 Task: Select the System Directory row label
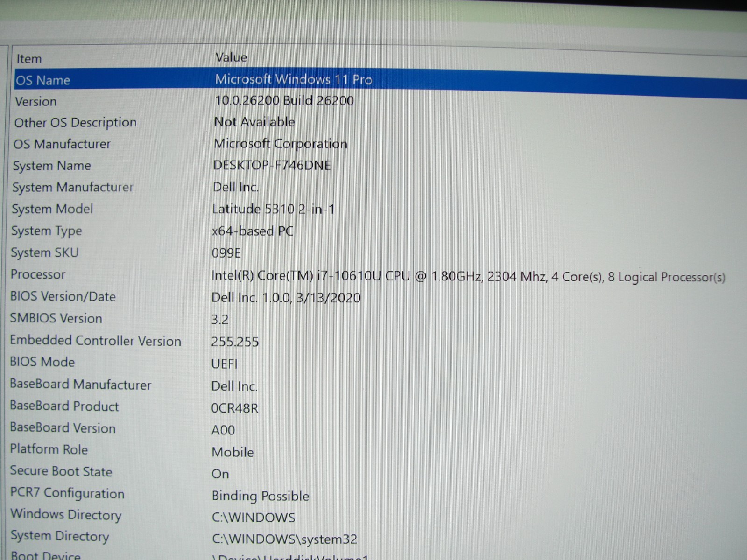[60, 536]
